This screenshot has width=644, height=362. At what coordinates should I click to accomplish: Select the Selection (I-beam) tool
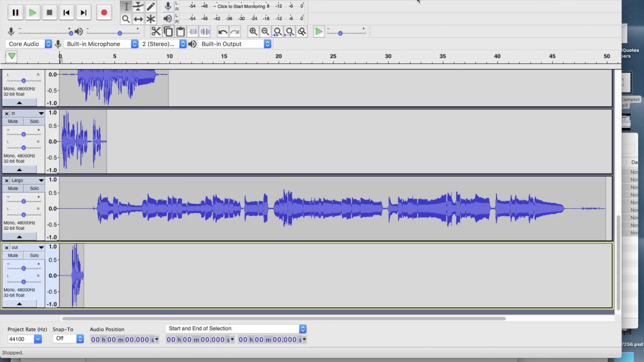click(x=126, y=7)
